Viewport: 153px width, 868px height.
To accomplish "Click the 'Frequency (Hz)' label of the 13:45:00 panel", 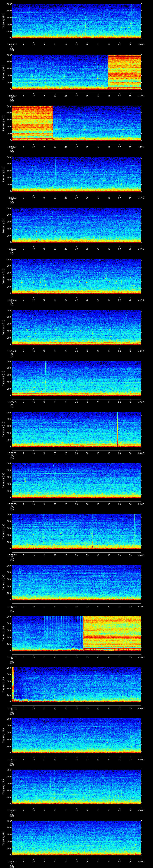I will point(3,838).
